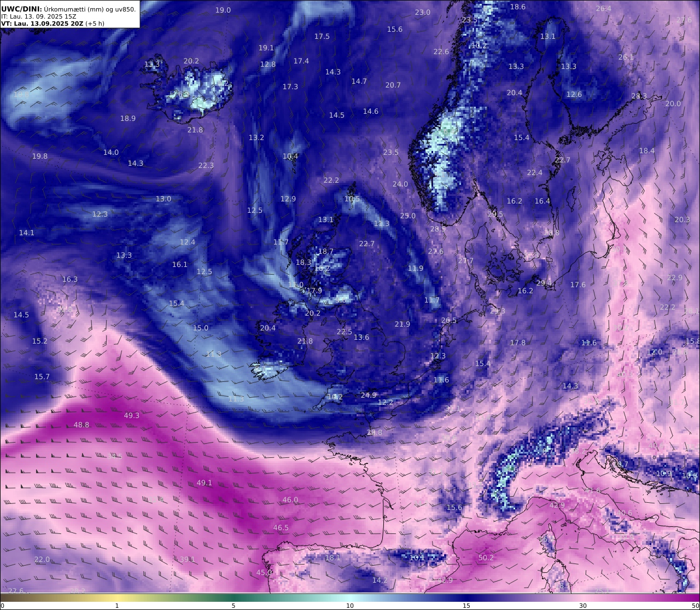This screenshot has height=610, width=700.
Task: Select the 20.3 value label
Action: (x=682, y=220)
